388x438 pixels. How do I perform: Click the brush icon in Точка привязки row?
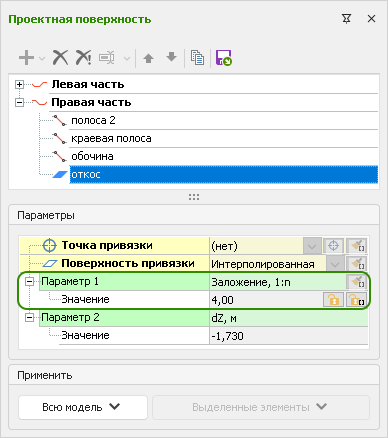point(357,246)
